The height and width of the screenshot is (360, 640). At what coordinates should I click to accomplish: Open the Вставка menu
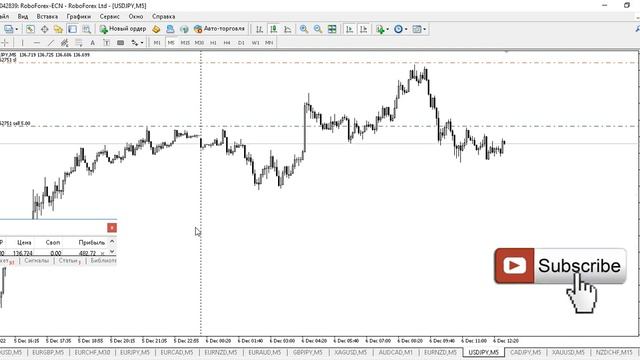(47, 16)
